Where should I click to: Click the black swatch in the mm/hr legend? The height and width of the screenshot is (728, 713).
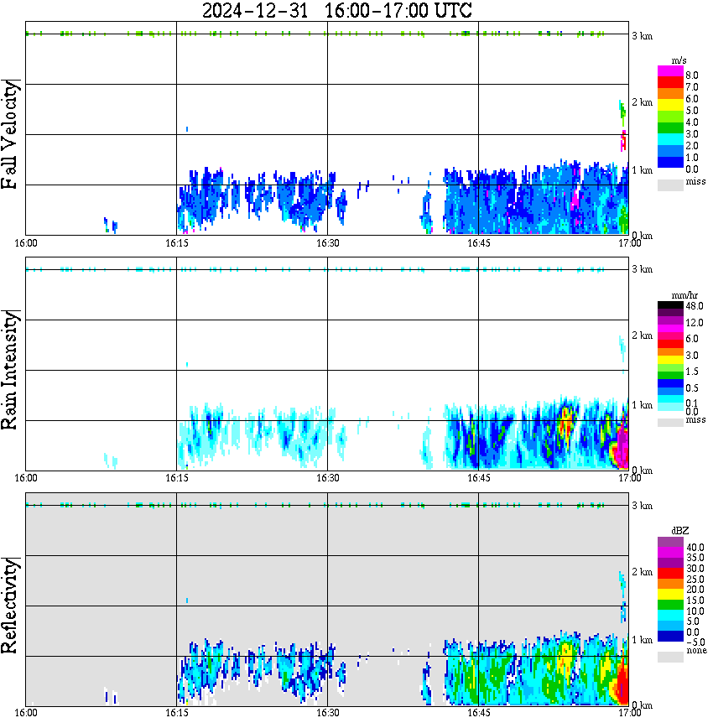670,304
